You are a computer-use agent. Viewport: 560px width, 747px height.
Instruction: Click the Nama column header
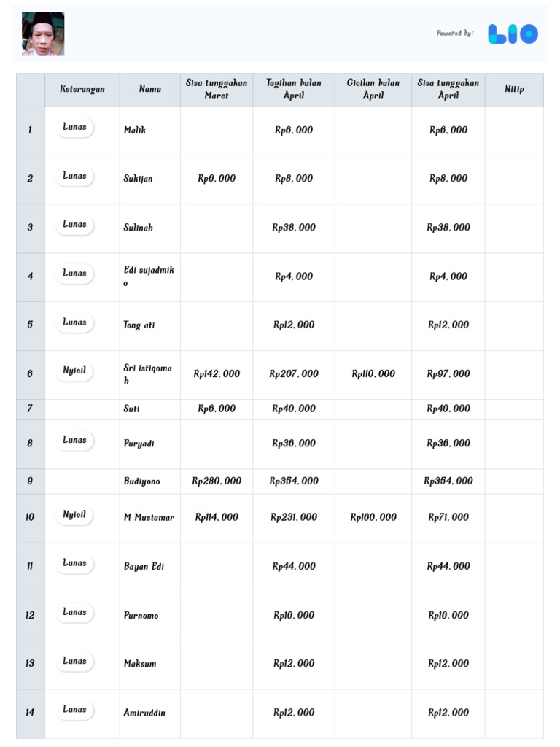click(150, 90)
